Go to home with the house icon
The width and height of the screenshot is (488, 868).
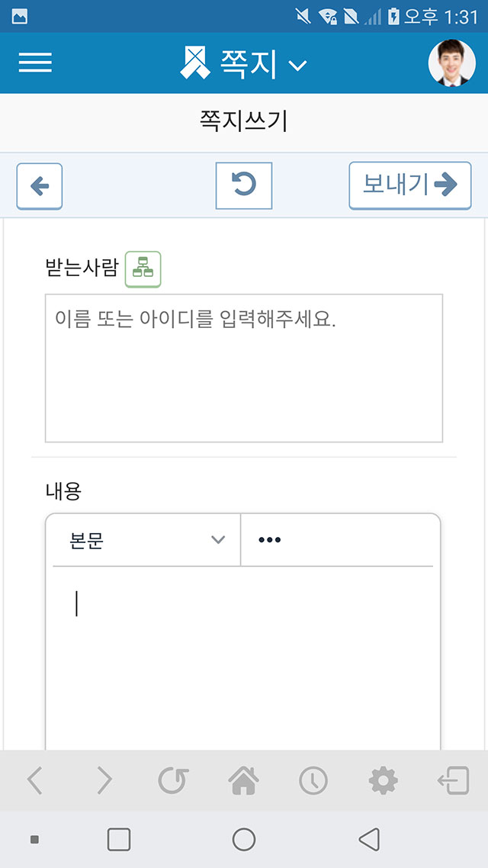coord(243,780)
